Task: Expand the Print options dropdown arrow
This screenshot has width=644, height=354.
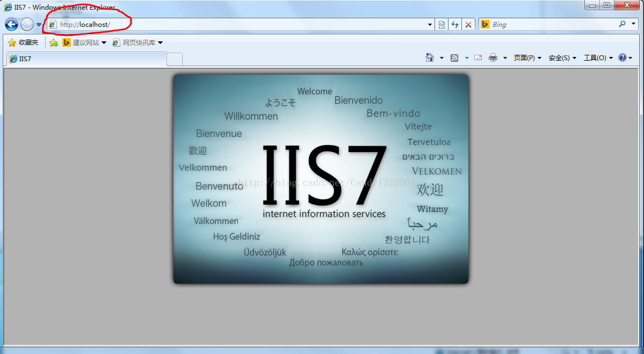Action: click(x=505, y=58)
